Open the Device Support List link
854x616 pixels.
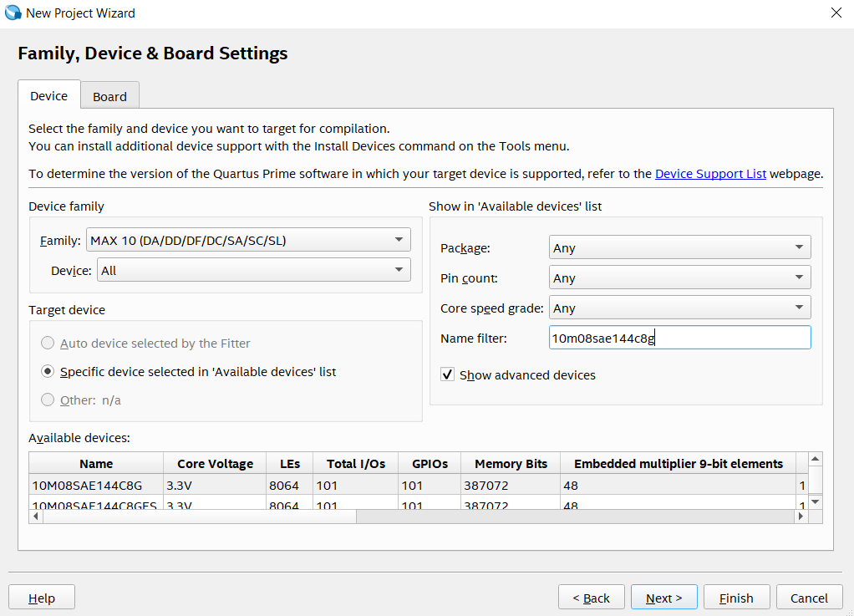click(710, 174)
